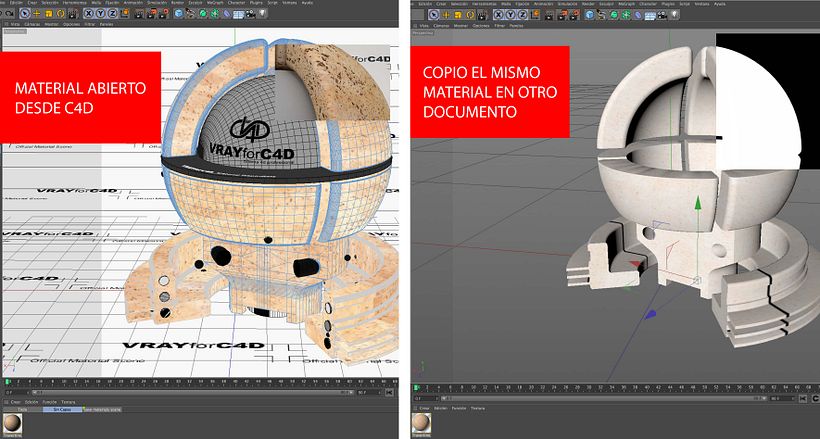Toggle Z axis lock in left window
Screen dimensions: 820x439
tap(112, 14)
